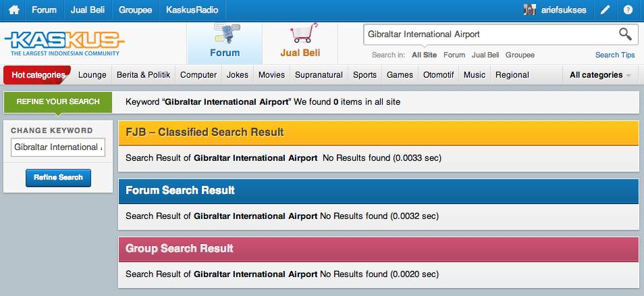
Task: Open the Search Tips link
Action: click(x=615, y=55)
